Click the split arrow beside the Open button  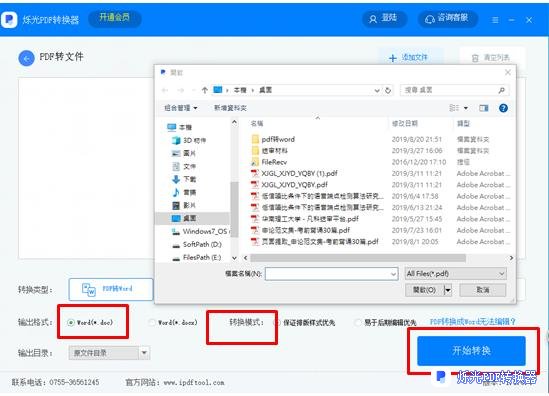[448, 290]
